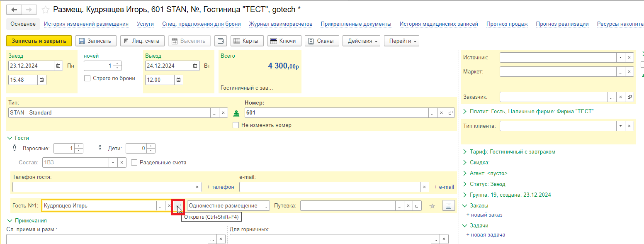Switch to Прогноз продаж tab
This screenshot has width=644, height=244.
click(x=507, y=24)
